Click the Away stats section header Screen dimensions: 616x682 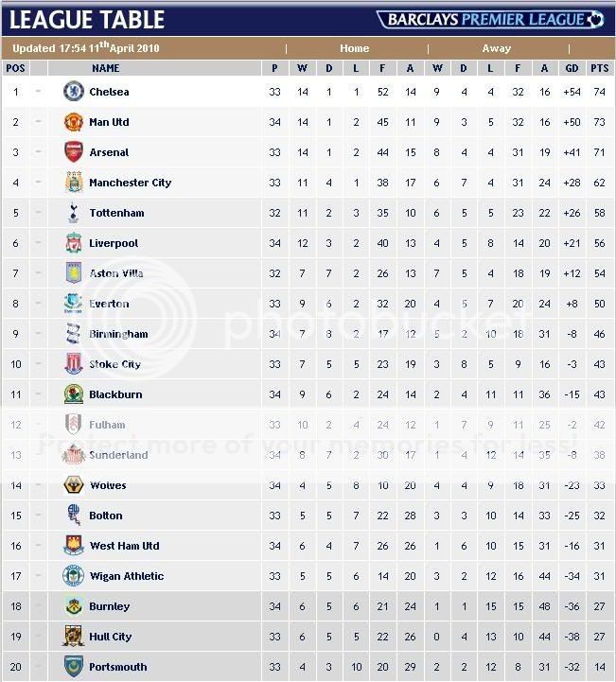497,48
